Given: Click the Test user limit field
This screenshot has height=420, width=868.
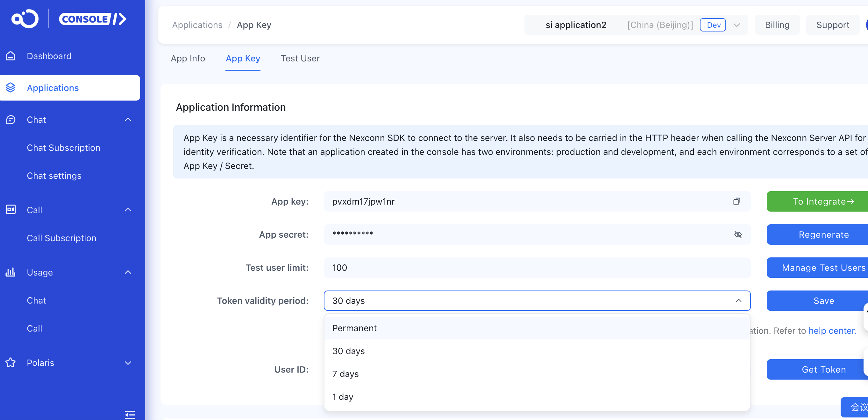Looking at the screenshot, I should pyautogui.click(x=537, y=267).
